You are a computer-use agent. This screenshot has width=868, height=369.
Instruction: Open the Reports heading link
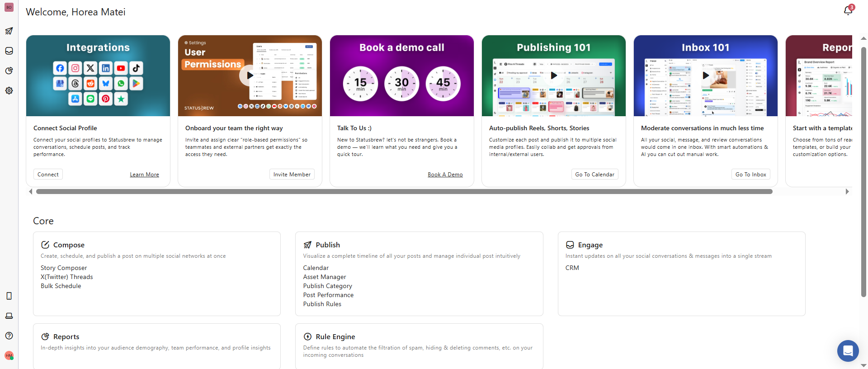point(66,336)
